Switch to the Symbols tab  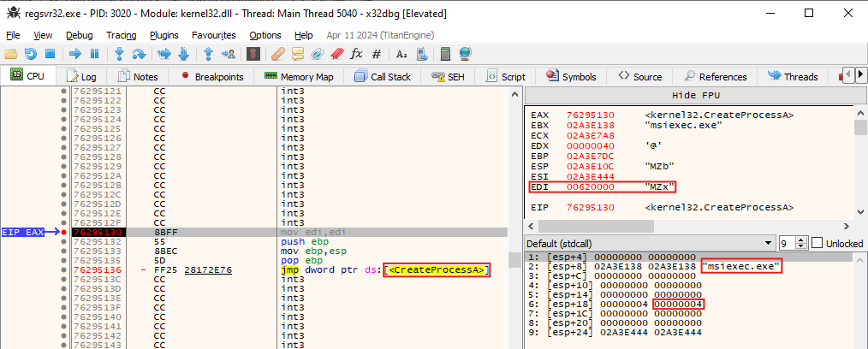571,77
